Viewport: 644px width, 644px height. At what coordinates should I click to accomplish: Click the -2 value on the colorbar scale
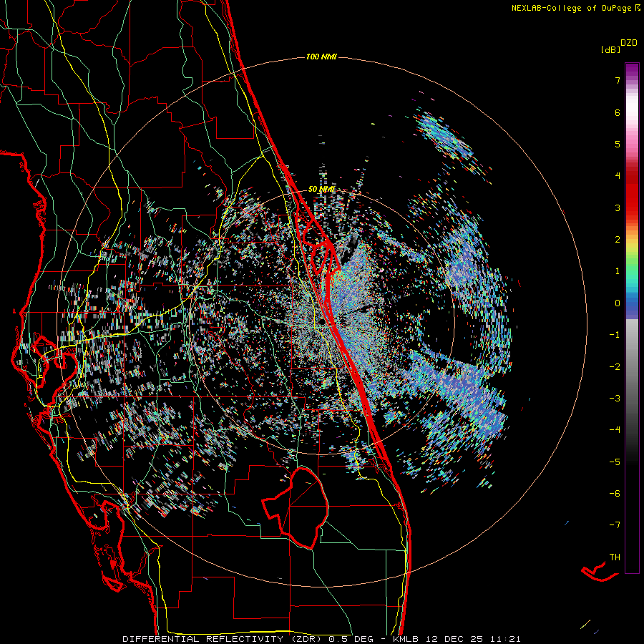click(x=615, y=367)
